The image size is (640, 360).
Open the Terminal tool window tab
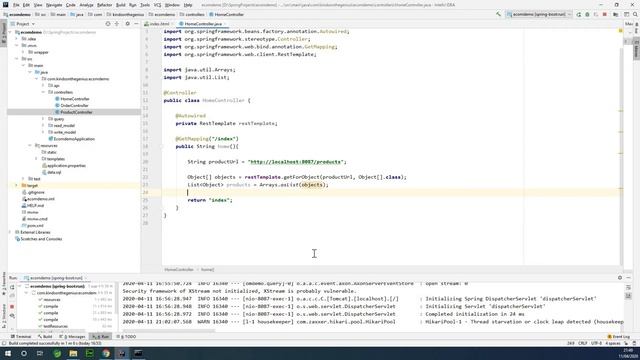(x=21, y=337)
